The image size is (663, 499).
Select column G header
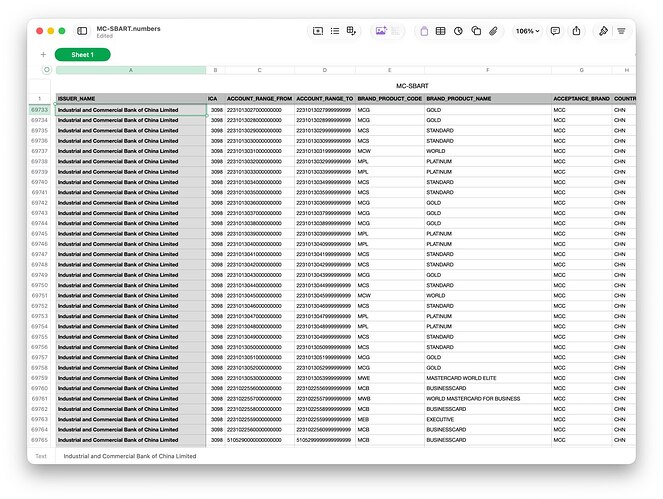581,70
